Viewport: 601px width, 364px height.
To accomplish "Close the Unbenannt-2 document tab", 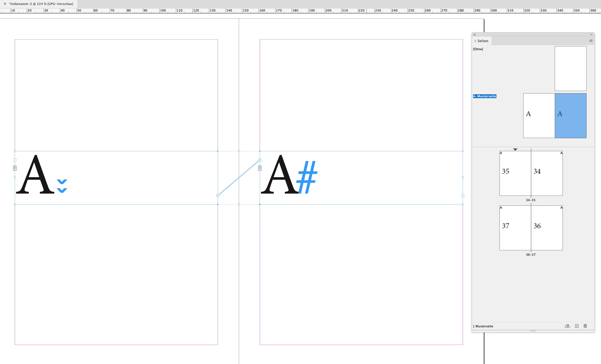I will pos(5,4).
